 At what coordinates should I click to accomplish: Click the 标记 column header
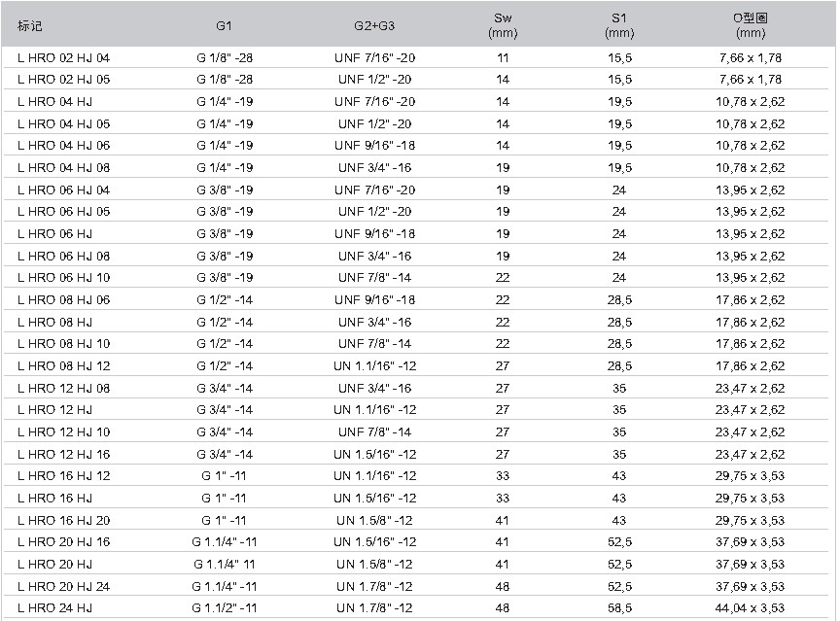point(29,25)
